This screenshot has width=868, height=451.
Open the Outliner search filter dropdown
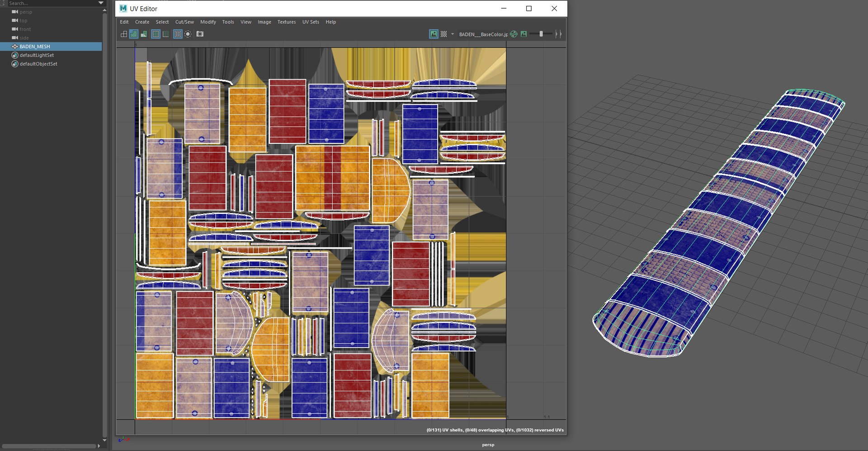click(101, 3)
